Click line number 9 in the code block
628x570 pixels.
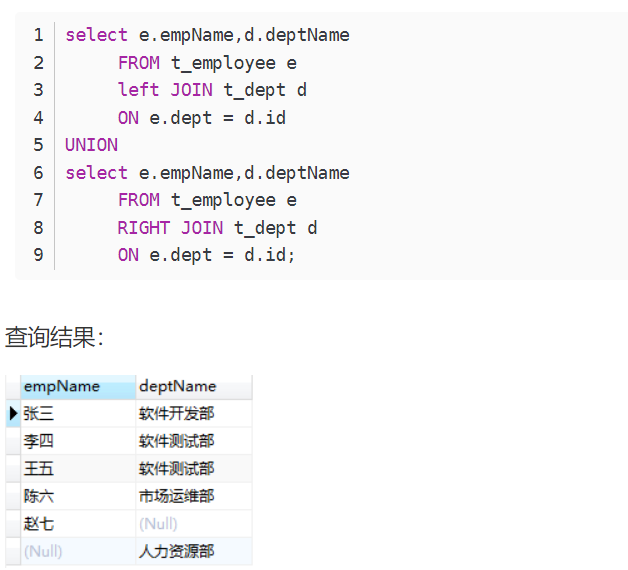(x=38, y=255)
